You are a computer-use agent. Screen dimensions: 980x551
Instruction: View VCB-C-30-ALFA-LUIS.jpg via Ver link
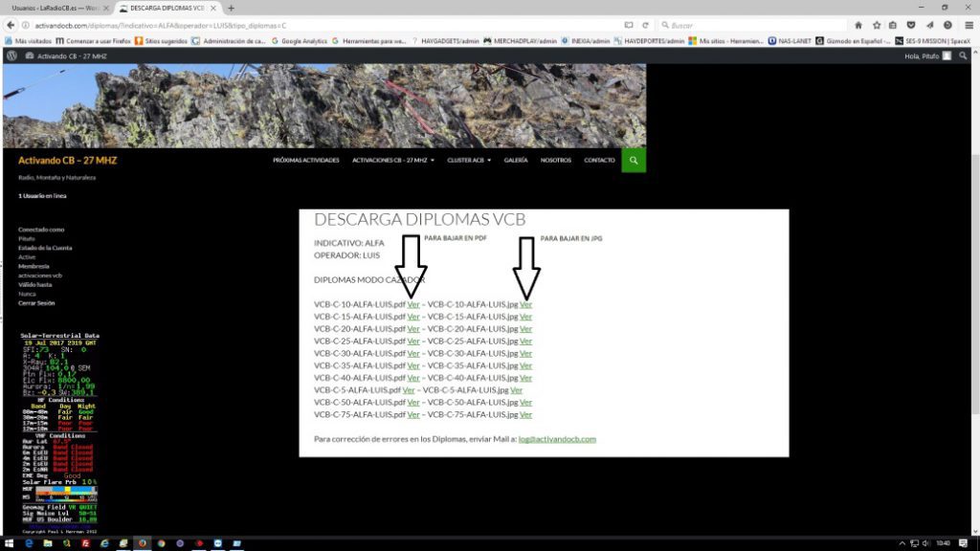525,354
